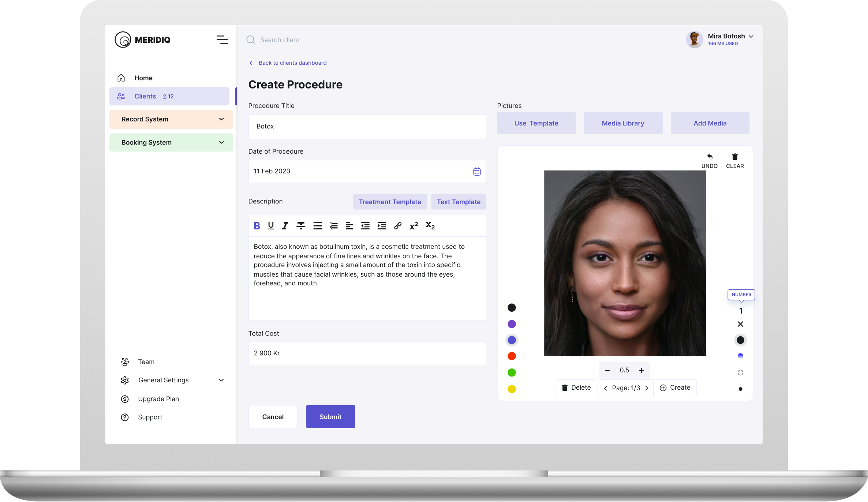Click the underline formatting icon
The height and width of the screenshot is (502, 868).
(271, 226)
